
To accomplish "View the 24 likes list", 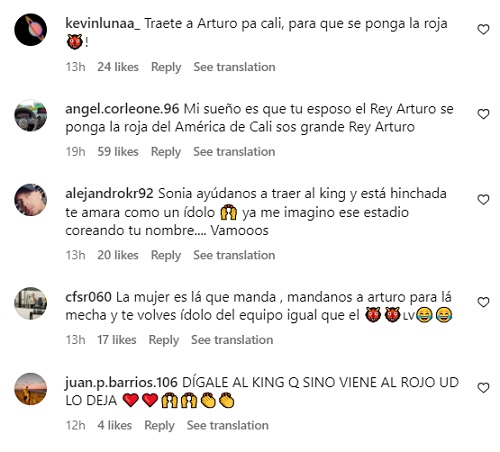I will point(118,67).
